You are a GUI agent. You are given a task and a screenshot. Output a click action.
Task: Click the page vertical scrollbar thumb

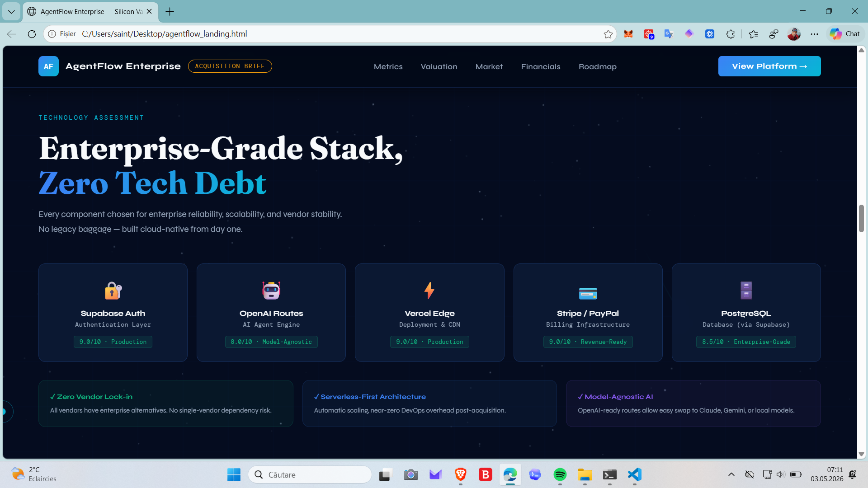tap(862, 219)
